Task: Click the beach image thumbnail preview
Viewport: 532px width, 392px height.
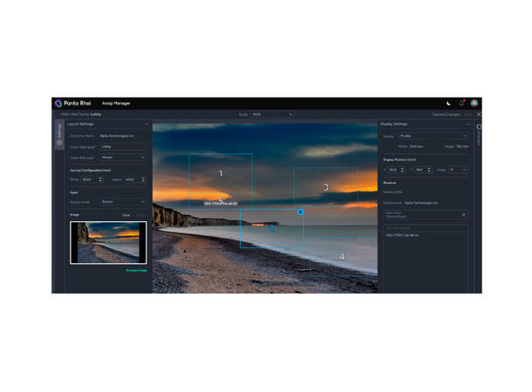Action: point(108,242)
